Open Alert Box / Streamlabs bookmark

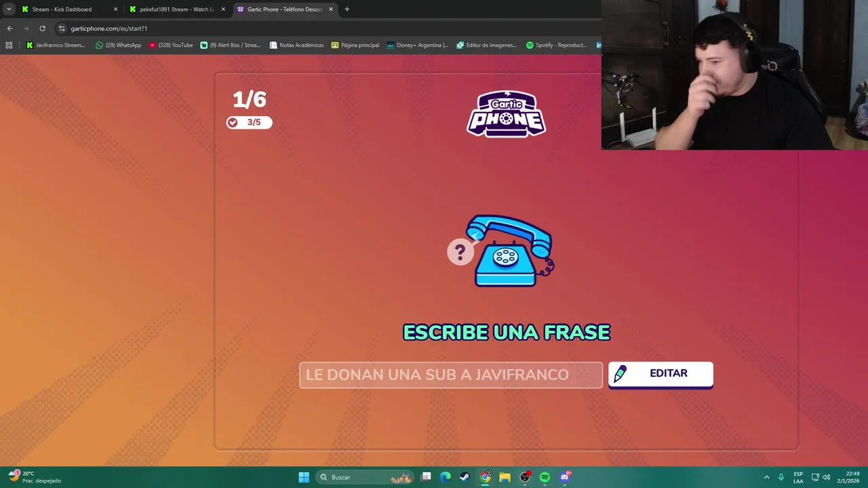231,45
